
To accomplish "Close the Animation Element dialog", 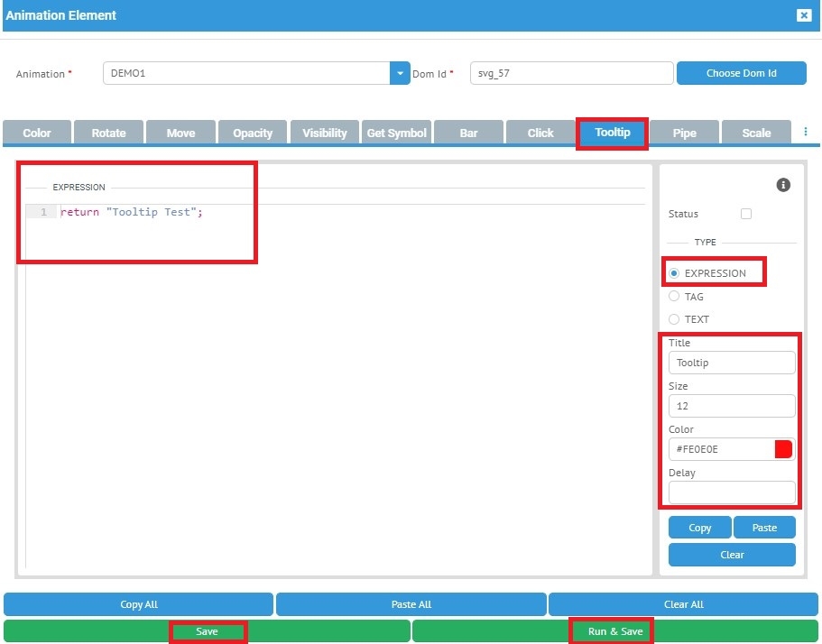I will tap(803, 15).
